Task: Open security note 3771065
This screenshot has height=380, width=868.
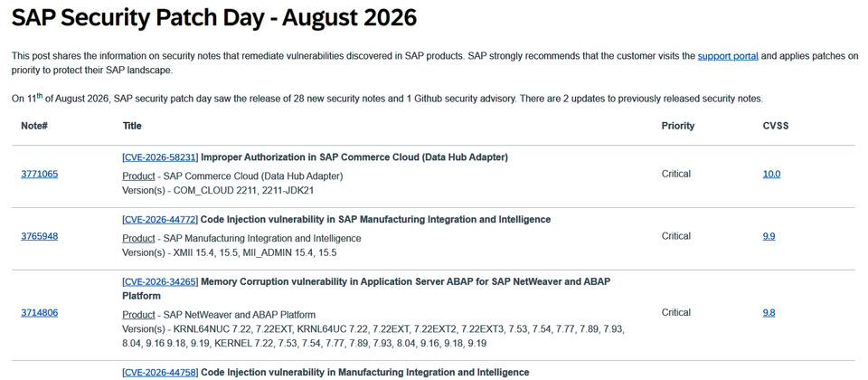Action: point(39,174)
